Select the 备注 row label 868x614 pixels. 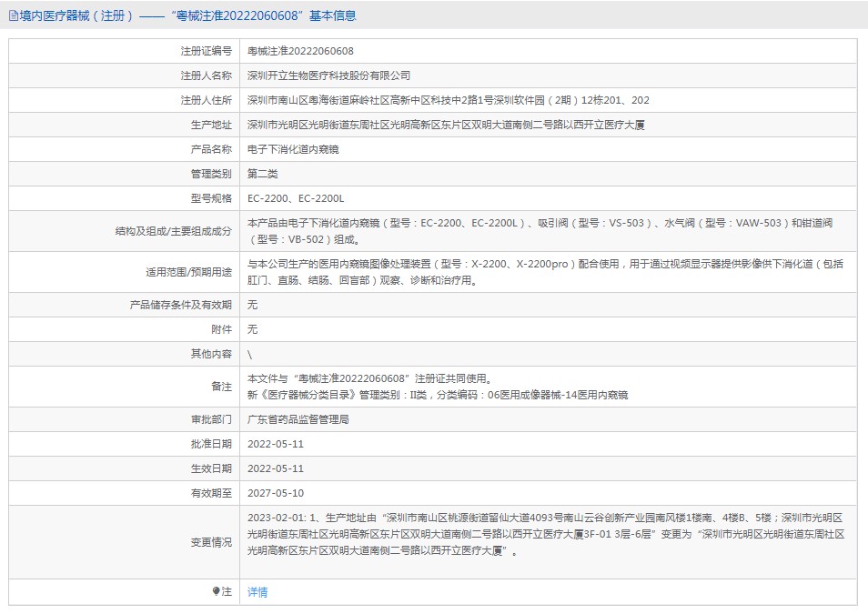pos(221,387)
